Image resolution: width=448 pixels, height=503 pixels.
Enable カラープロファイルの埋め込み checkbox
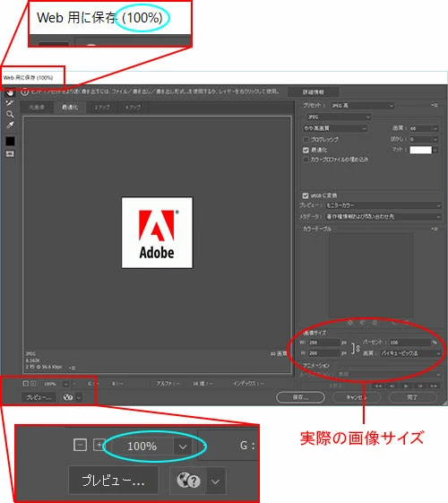pyautogui.click(x=306, y=160)
